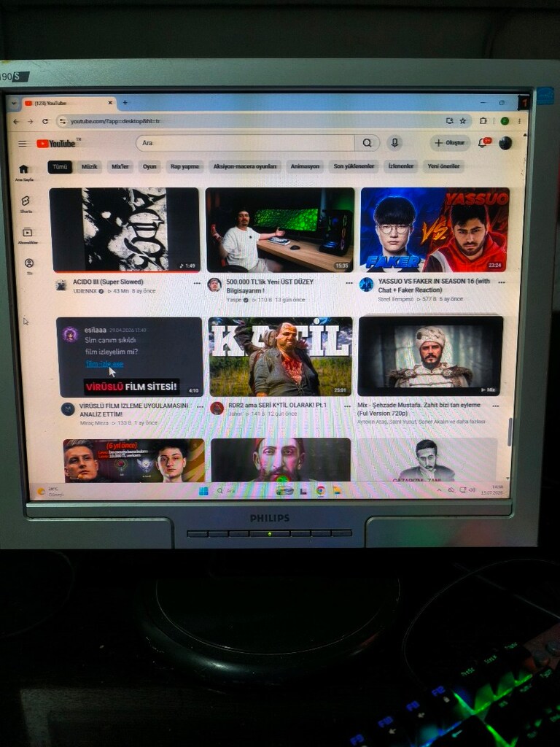
Task: View site information icon beside the URL
Action: click(x=62, y=122)
